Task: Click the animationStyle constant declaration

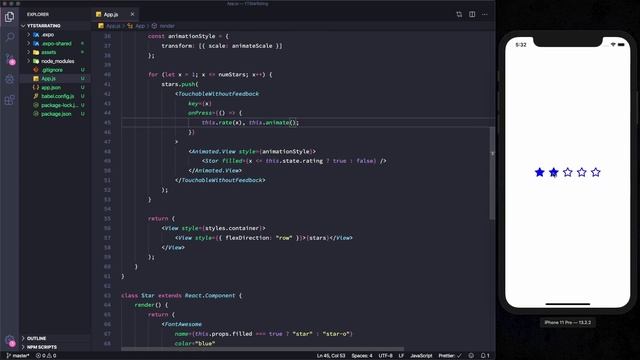Action: (x=188, y=36)
